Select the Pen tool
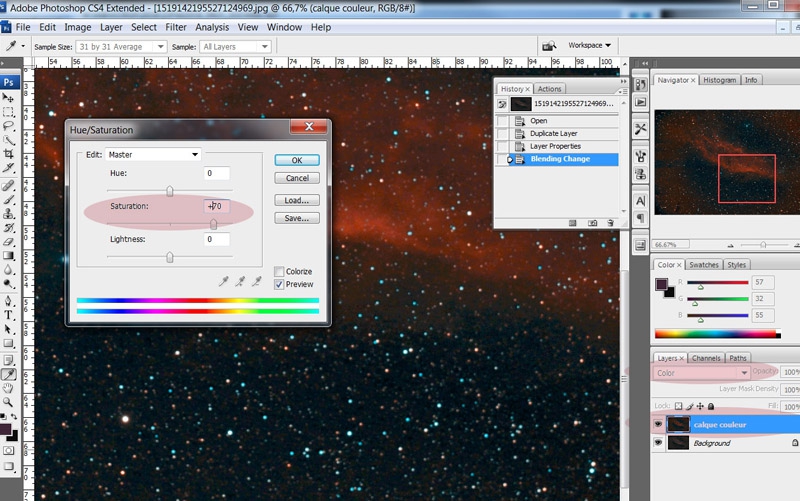 pos(8,301)
